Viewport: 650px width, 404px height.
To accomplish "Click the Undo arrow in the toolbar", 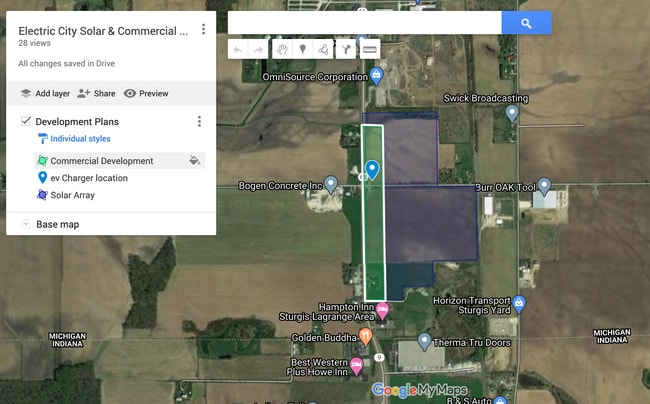I will coord(237,49).
